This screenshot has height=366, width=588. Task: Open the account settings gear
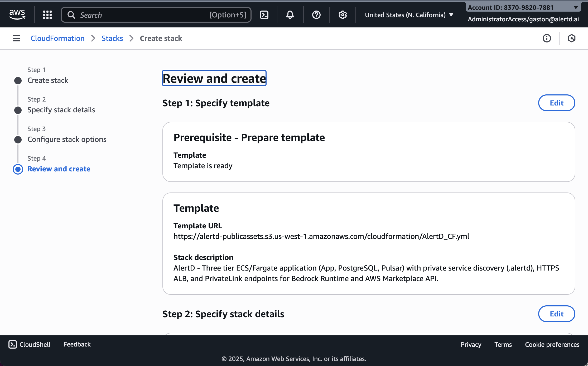click(x=342, y=15)
